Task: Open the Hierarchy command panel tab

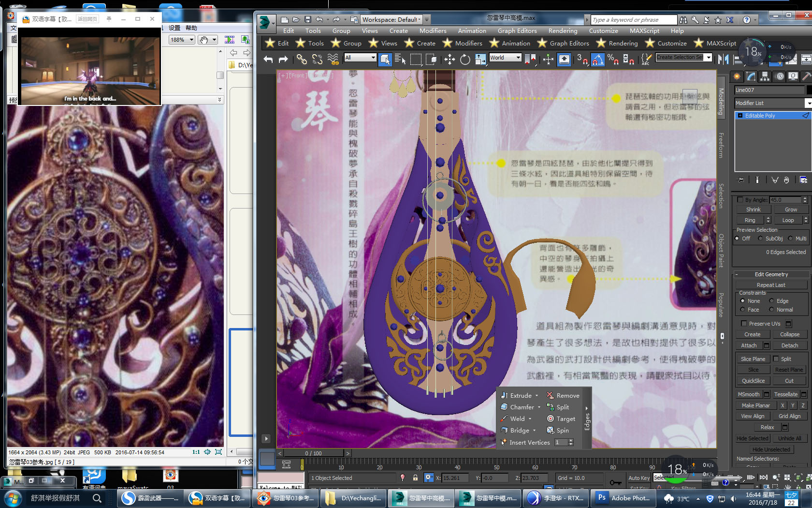Action: click(765, 76)
